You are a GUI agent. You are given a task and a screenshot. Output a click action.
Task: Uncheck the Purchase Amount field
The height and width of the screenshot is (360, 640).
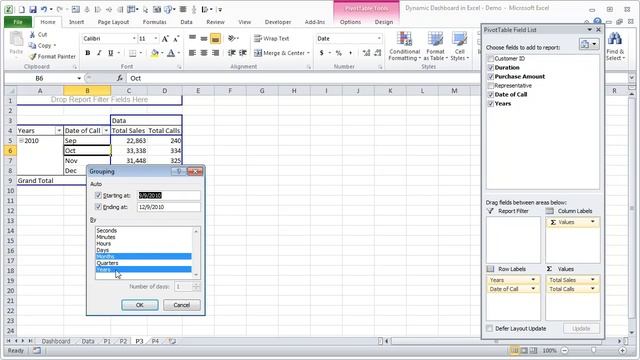[491, 77]
